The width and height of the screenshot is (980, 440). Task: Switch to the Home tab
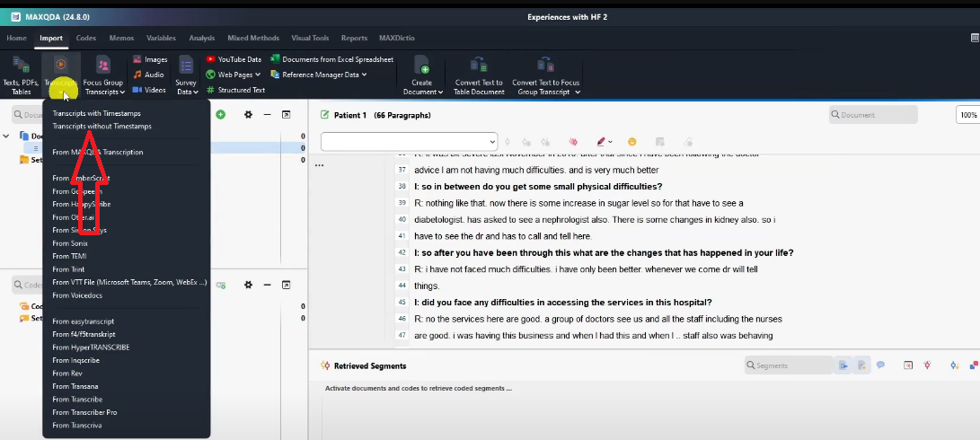click(17, 38)
